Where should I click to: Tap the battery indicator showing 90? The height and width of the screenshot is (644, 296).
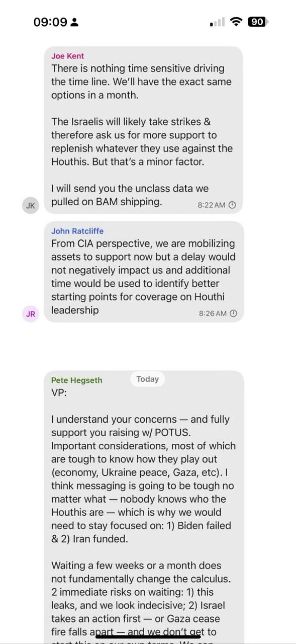click(x=258, y=22)
